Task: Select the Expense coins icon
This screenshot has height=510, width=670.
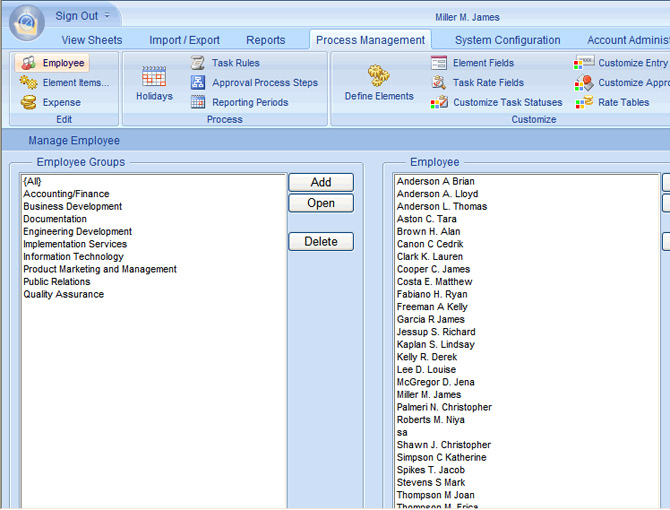Action: click(29, 103)
